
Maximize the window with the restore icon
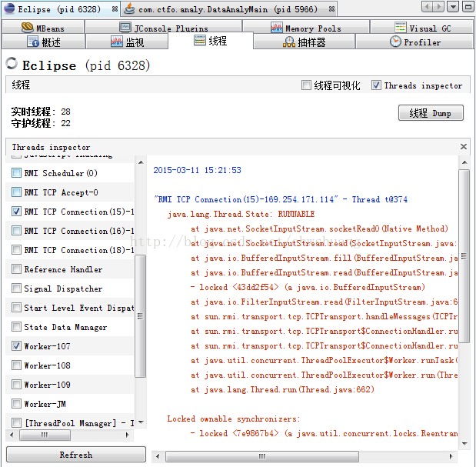tap(468, 6)
